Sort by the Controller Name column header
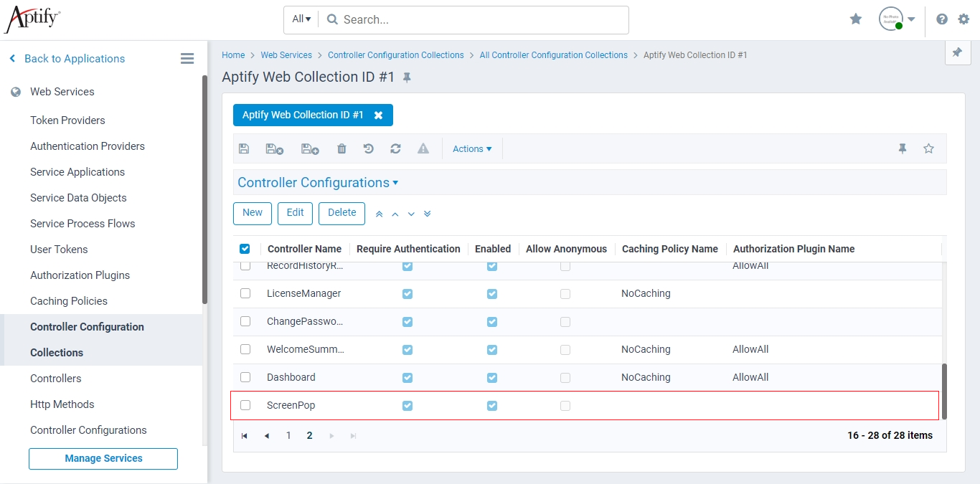 [304, 249]
